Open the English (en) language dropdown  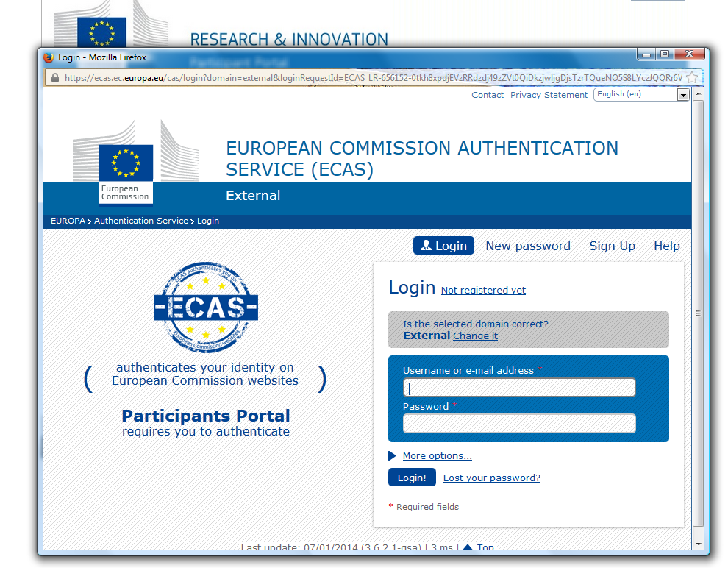641,94
